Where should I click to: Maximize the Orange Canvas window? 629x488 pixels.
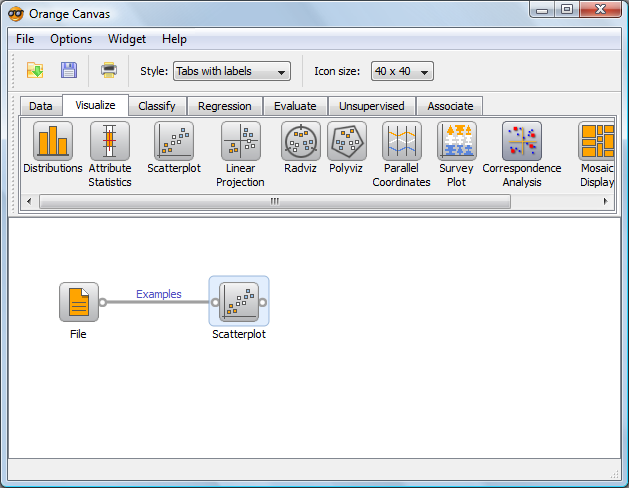point(567,10)
